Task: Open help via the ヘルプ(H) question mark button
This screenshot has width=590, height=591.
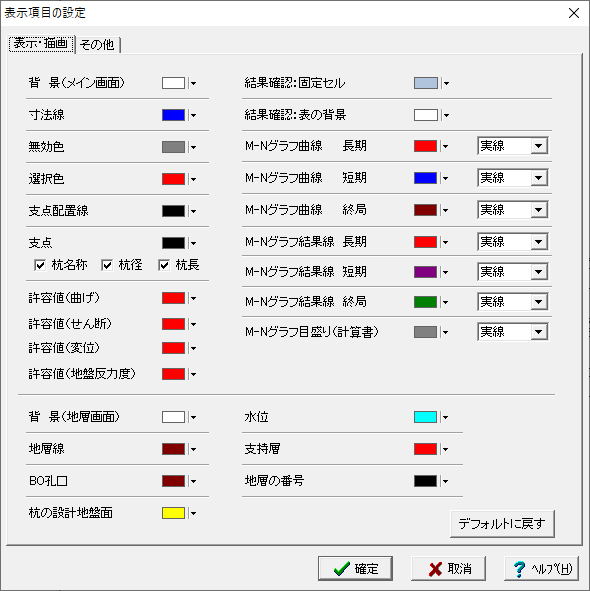Action: 541,568
